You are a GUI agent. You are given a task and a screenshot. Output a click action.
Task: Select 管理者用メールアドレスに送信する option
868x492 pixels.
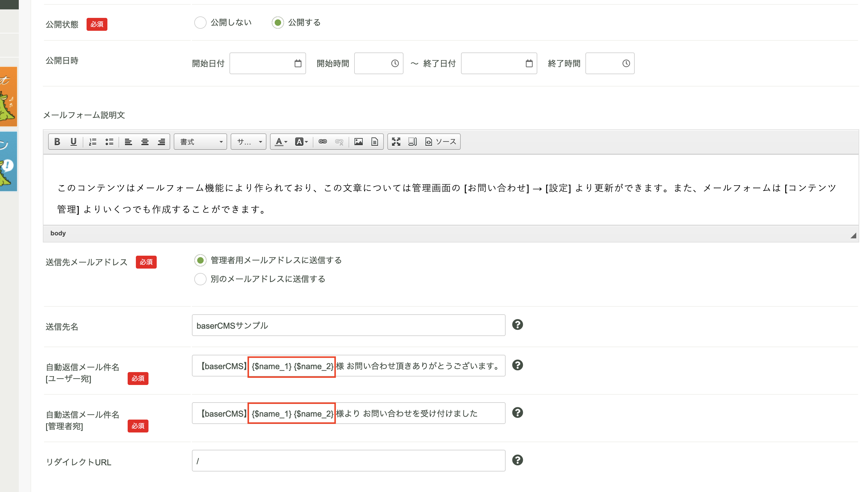(200, 261)
